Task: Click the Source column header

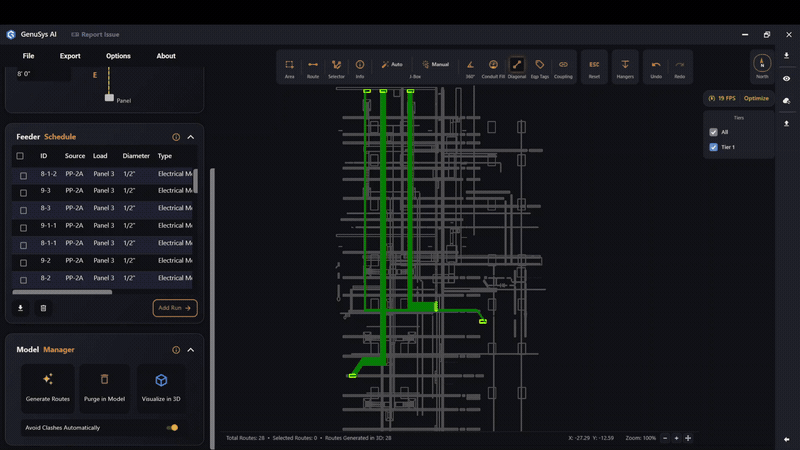Action: click(75, 156)
